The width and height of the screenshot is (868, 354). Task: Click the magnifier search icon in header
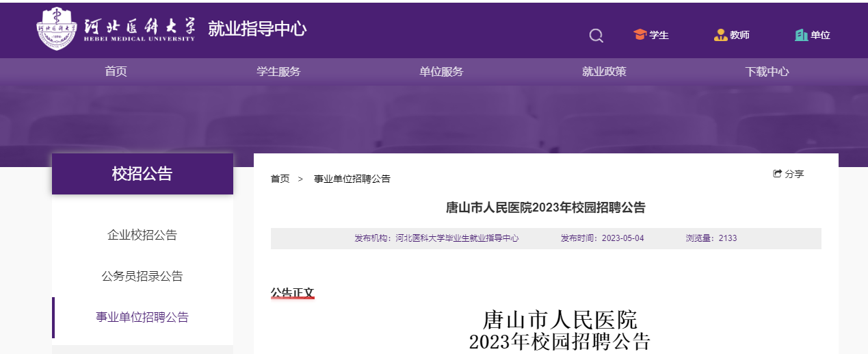coord(596,36)
